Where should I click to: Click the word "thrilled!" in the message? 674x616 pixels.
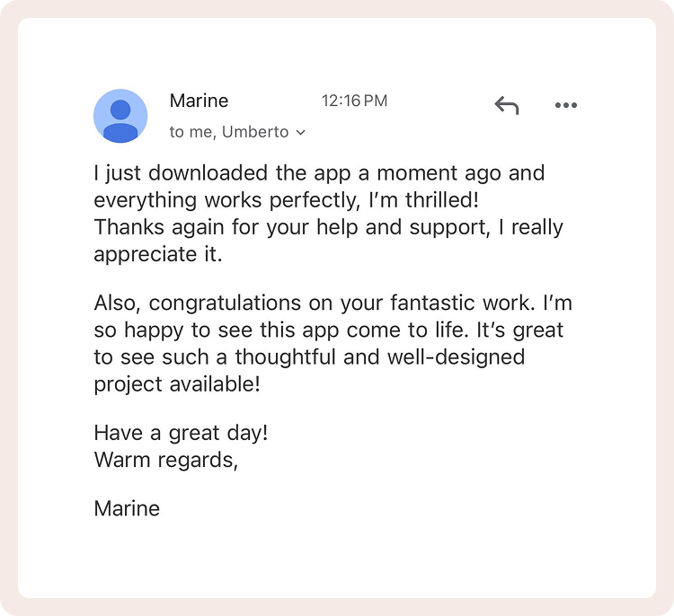[442, 199]
